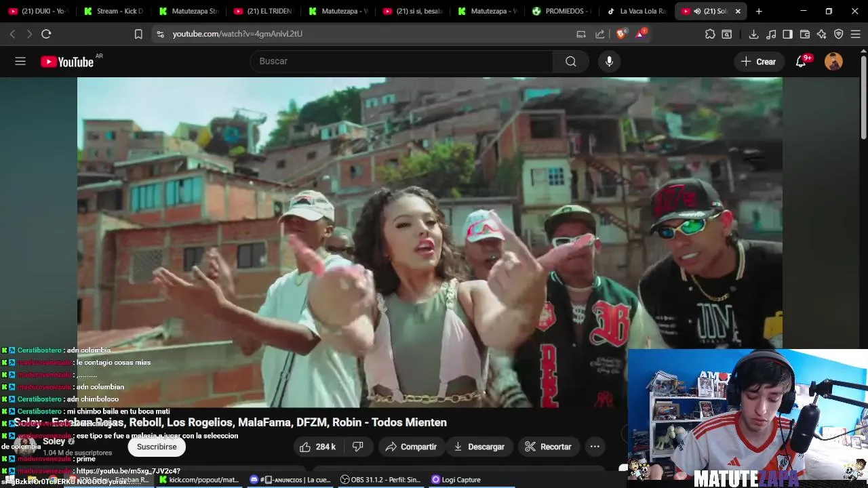Navigate back with the browser back arrow
868x488 pixels.
pos(12,34)
